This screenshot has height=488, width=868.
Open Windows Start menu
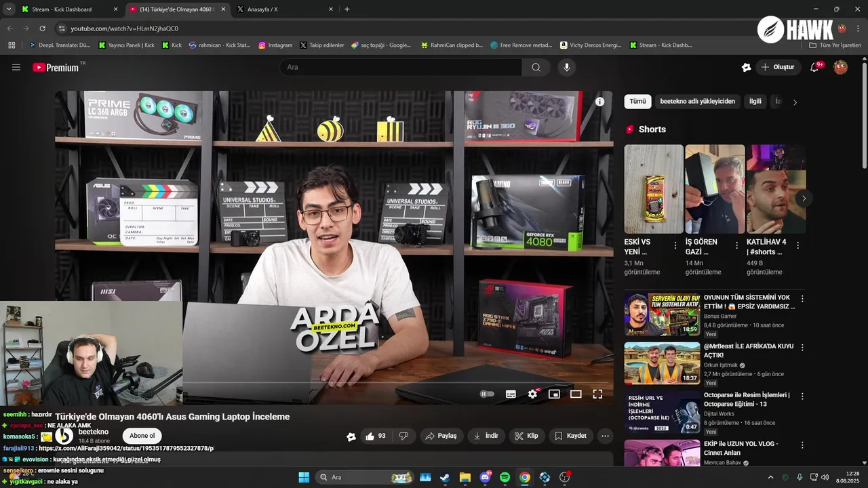(x=304, y=477)
